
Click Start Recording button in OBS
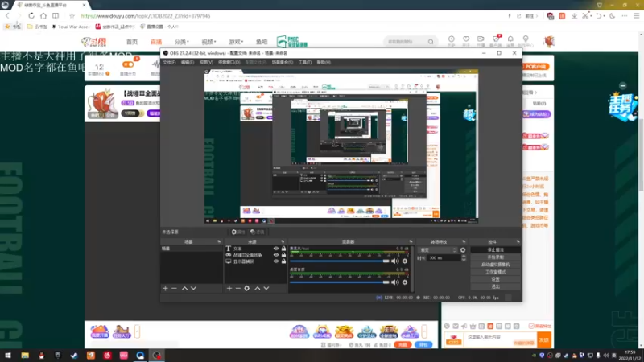(x=495, y=257)
